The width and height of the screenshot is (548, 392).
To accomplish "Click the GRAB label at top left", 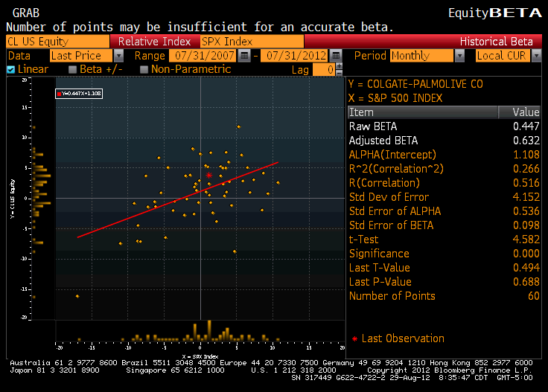I will [26, 13].
